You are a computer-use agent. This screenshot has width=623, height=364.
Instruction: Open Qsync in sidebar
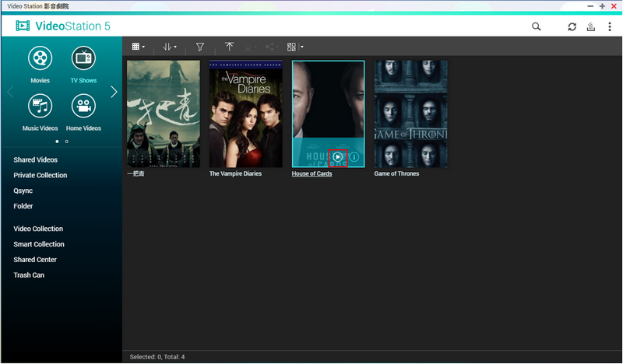click(23, 191)
